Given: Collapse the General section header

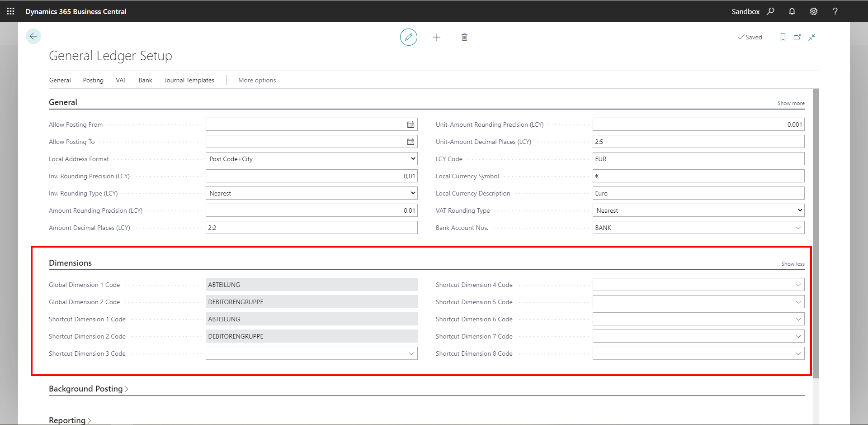Looking at the screenshot, I should pyautogui.click(x=63, y=102).
